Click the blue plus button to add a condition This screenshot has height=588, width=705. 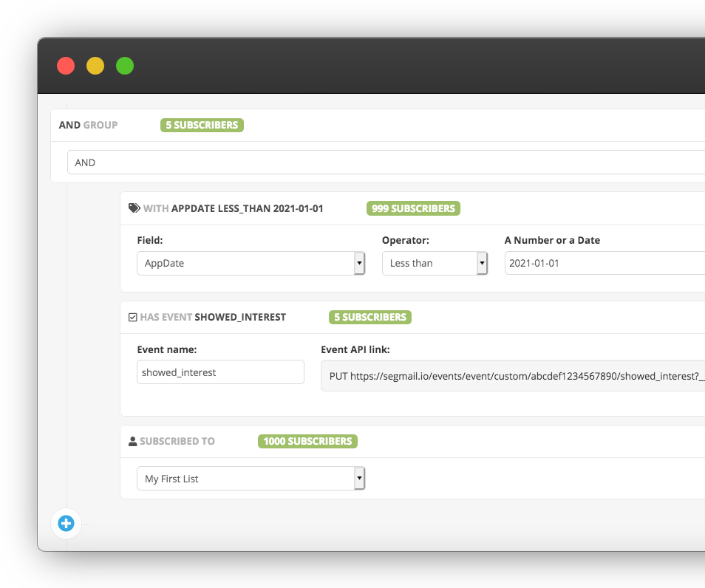(x=66, y=523)
